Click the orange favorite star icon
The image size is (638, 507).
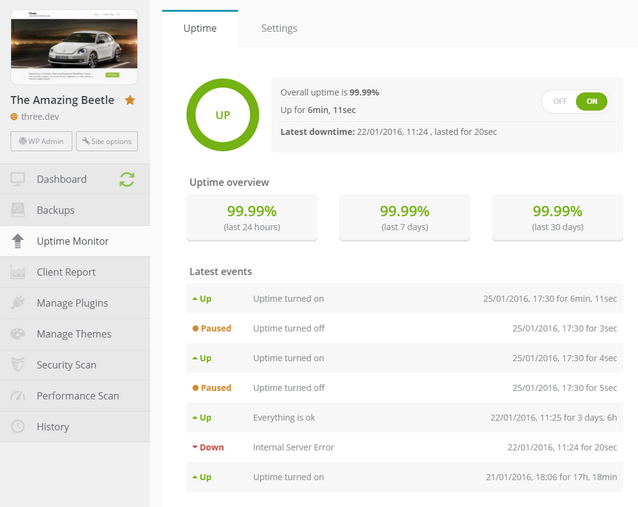[130, 100]
